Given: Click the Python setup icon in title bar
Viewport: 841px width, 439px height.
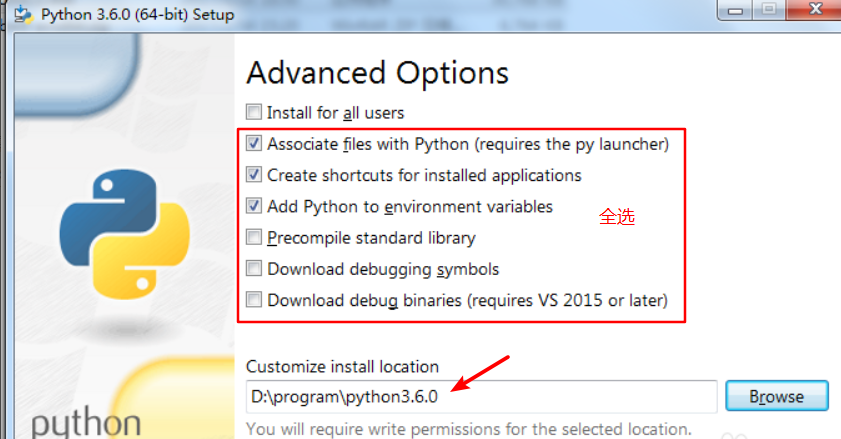Looking at the screenshot, I should [23, 14].
